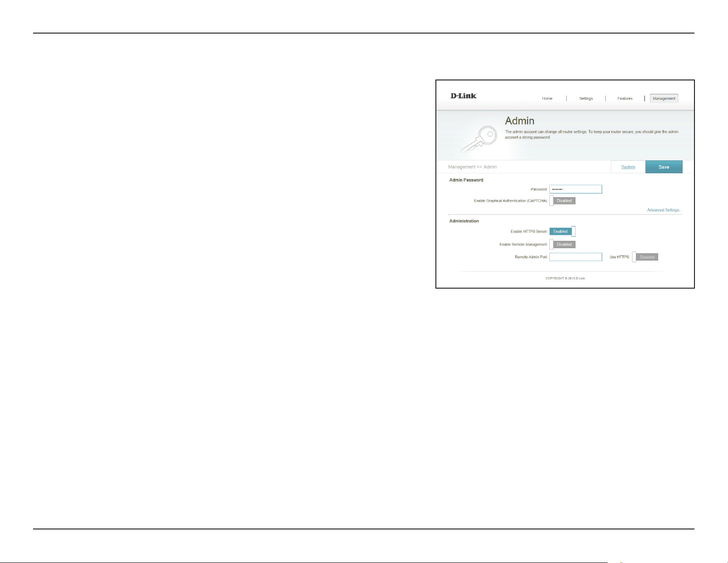Open the Settings menu
The image size is (728, 563).
point(586,98)
